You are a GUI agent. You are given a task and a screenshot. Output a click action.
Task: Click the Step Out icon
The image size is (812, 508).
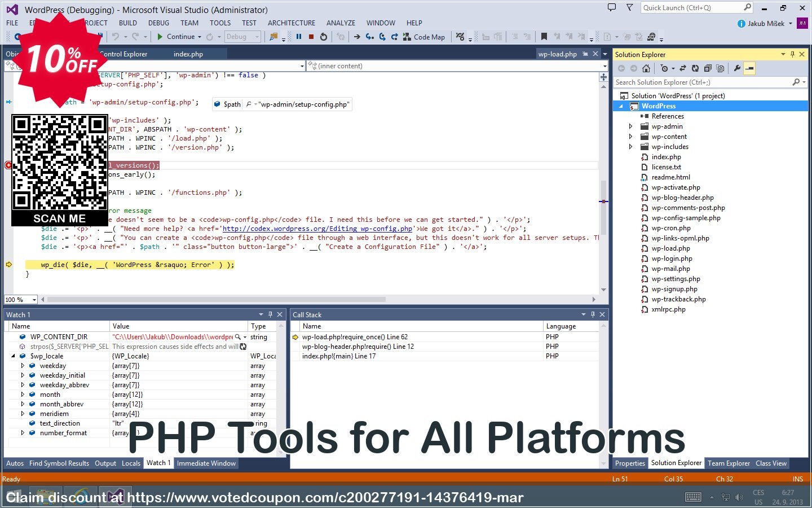[395, 37]
